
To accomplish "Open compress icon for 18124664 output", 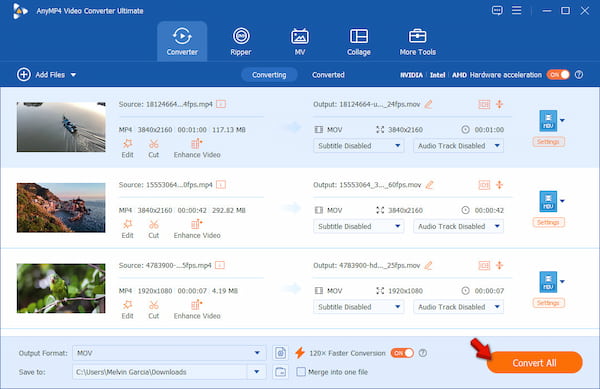I will click(484, 104).
